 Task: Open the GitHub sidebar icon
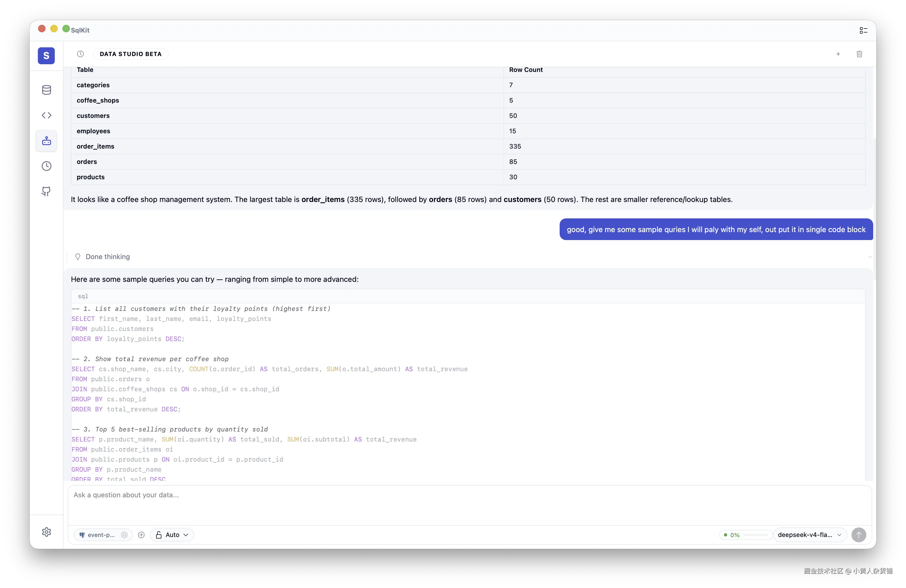[47, 191]
